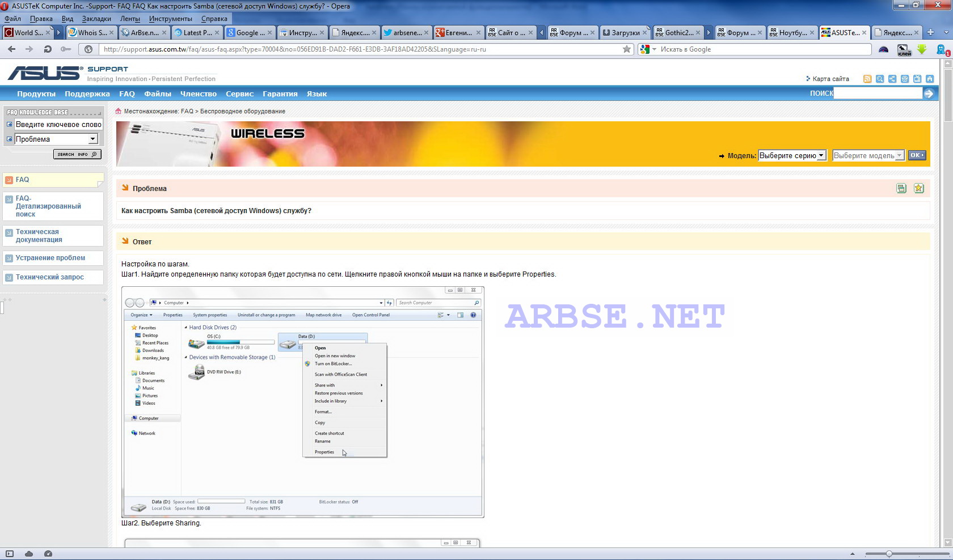Click the Windows Explorer screenshot image for Шаг1

pos(303,402)
